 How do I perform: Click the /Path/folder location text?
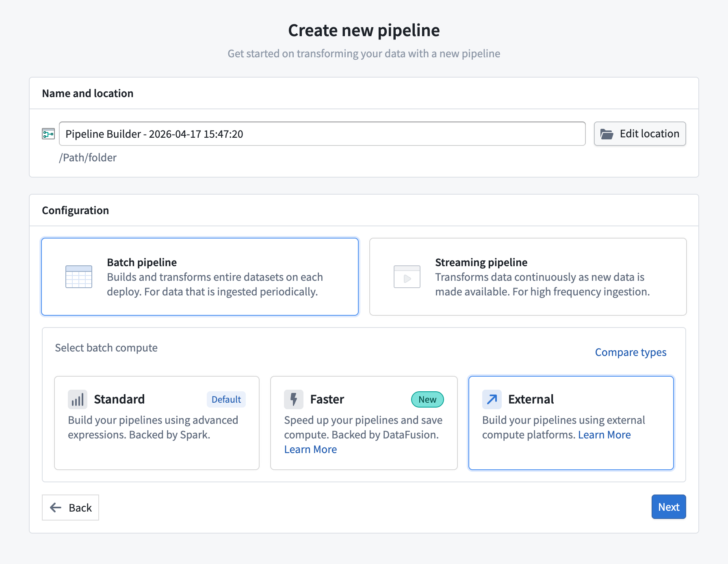[x=88, y=158]
